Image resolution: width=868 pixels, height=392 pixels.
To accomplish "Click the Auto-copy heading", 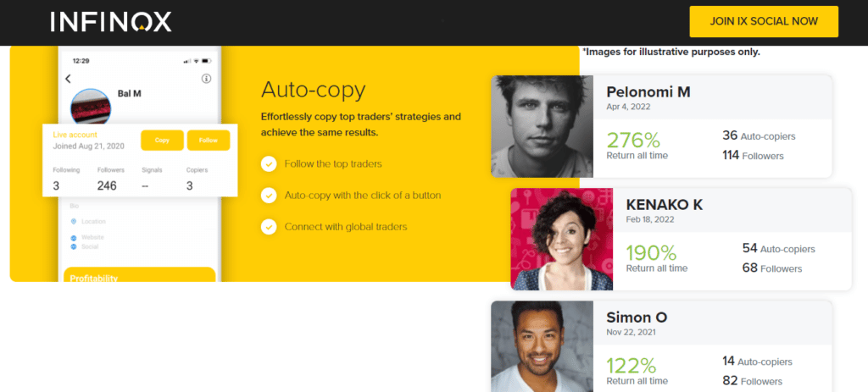I will [x=314, y=89].
